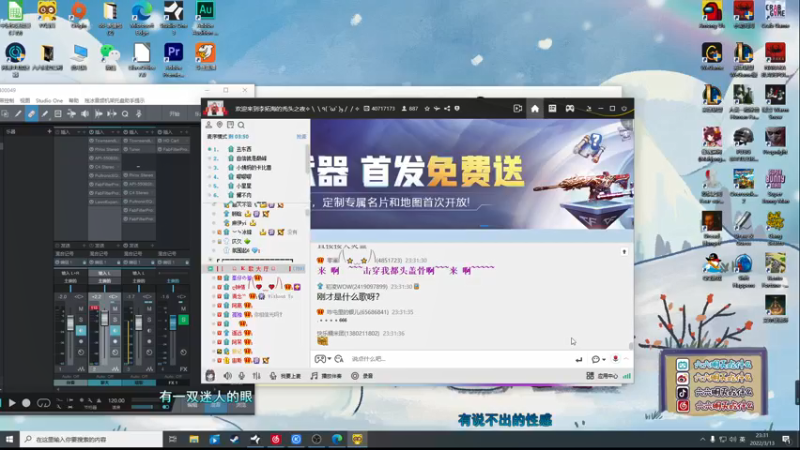Click the Windows taskbar search box
This screenshot has width=800, height=450.
click(x=92, y=439)
